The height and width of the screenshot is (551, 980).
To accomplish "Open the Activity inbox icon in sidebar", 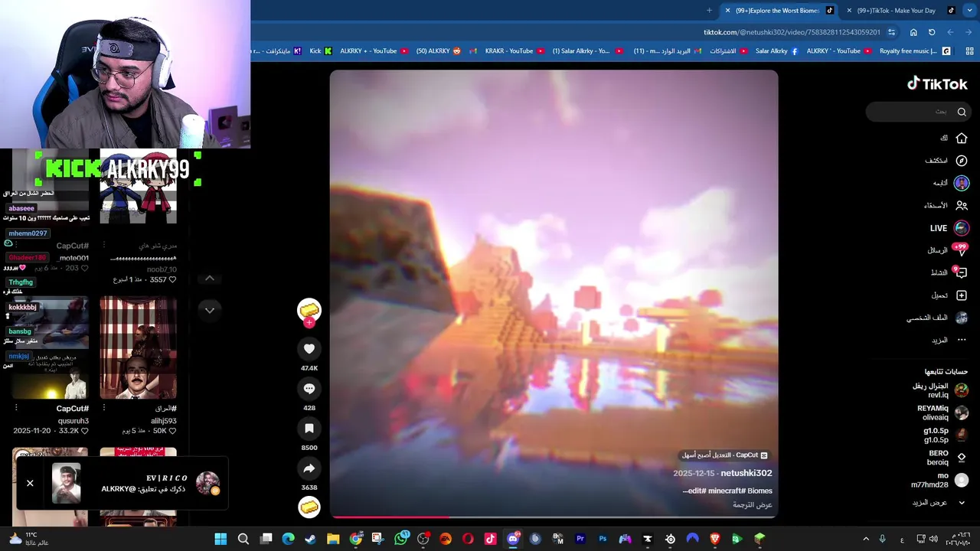I will click(x=962, y=272).
